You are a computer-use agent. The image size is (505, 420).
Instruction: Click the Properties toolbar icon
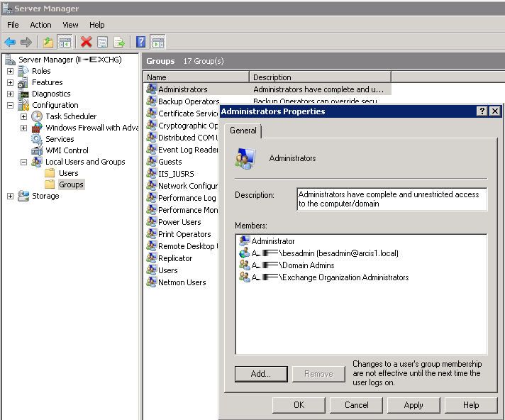point(103,43)
